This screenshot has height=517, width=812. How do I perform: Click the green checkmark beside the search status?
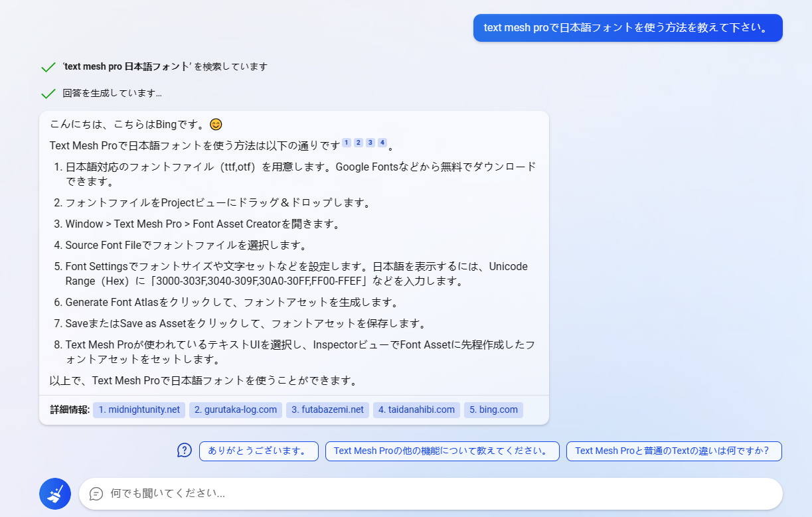coord(48,67)
